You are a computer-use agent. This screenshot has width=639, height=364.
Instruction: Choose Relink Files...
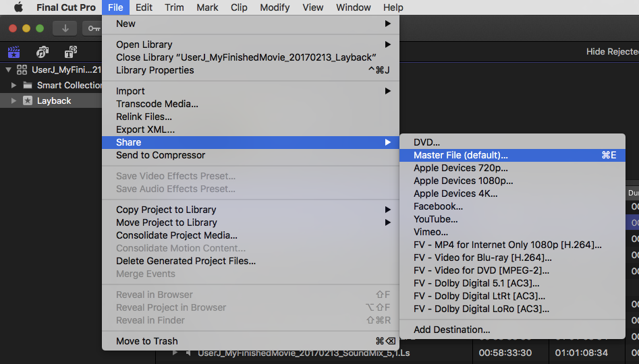pyautogui.click(x=250, y=117)
